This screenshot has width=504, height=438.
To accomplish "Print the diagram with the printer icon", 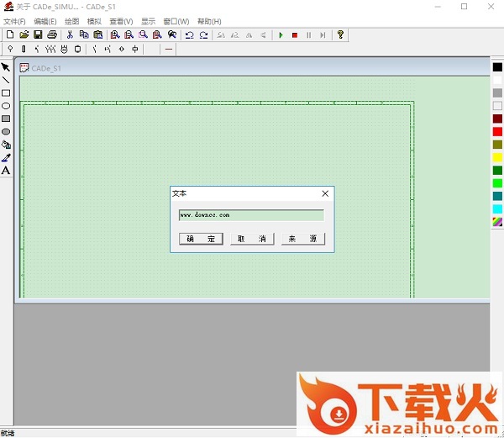I will 52,34.
